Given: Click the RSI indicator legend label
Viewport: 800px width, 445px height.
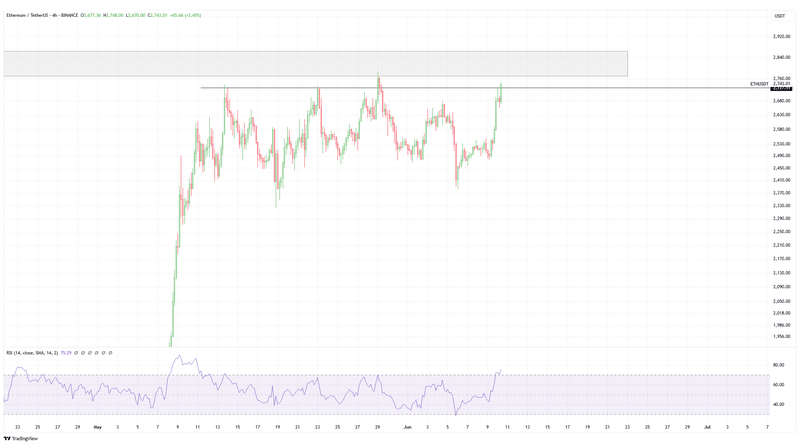Looking at the screenshot, I should (x=32, y=353).
